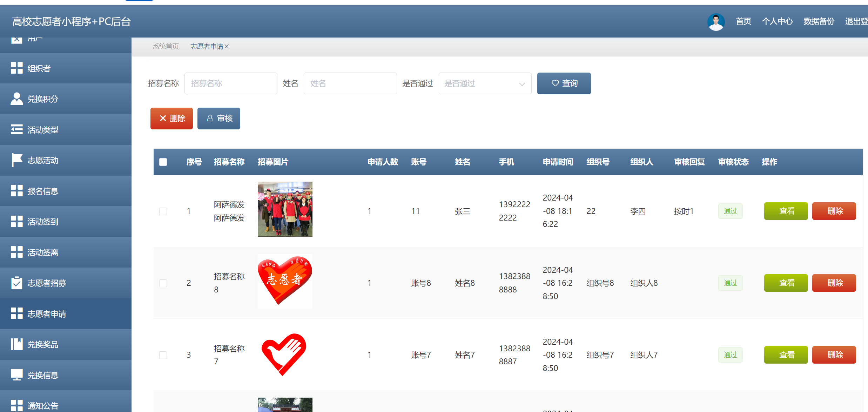
Task: Open the 是否通过 dropdown
Action: pyautogui.click(x=485, y=83)
